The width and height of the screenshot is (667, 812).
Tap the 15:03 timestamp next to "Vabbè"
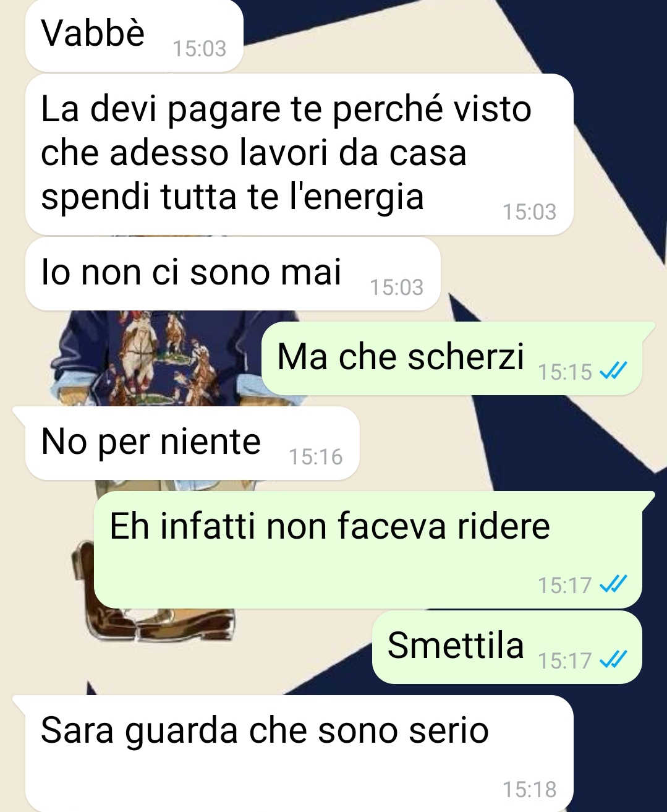point(200,49)
